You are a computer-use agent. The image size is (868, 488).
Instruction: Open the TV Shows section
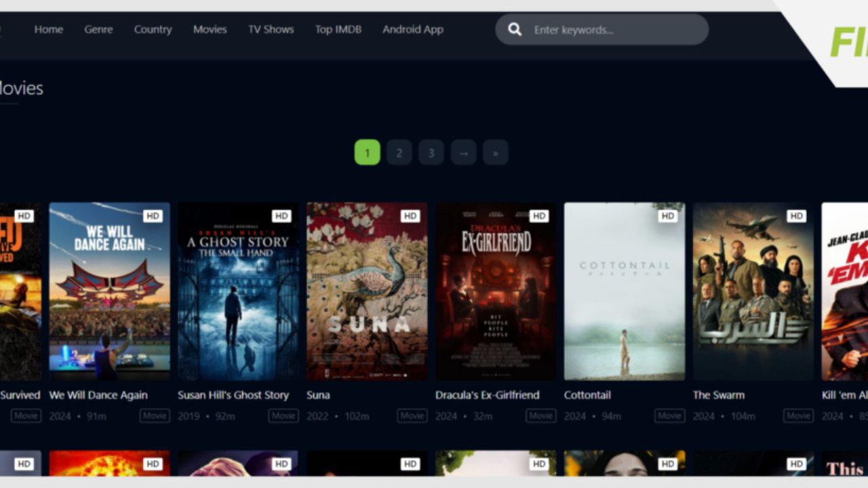[x=271, y=30]
